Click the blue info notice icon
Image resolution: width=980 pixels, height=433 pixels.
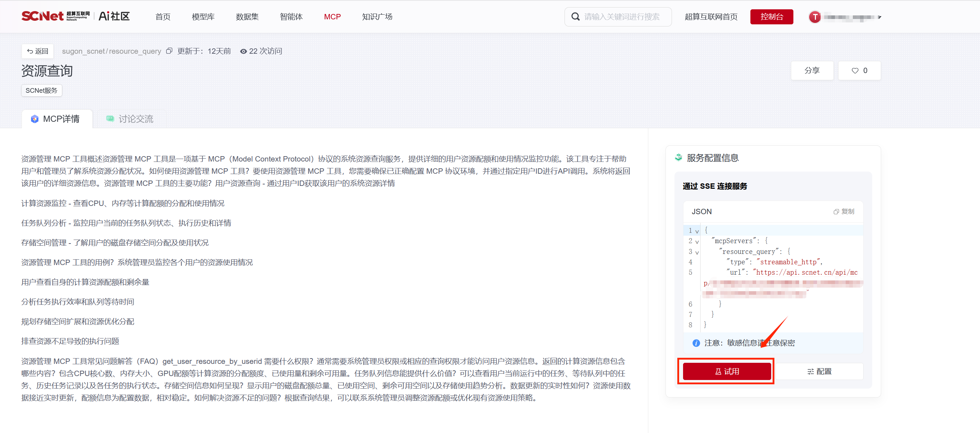696,343
